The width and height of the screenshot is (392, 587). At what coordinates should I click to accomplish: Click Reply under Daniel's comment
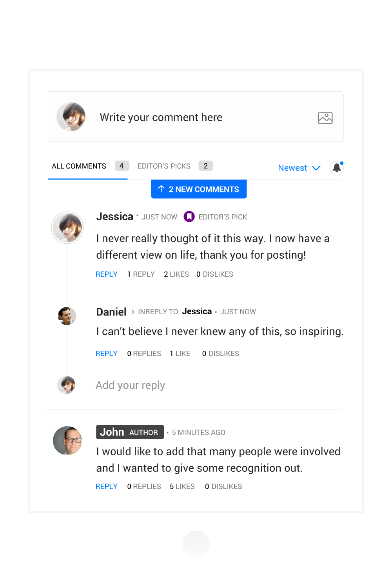click(x=107, y=353)
